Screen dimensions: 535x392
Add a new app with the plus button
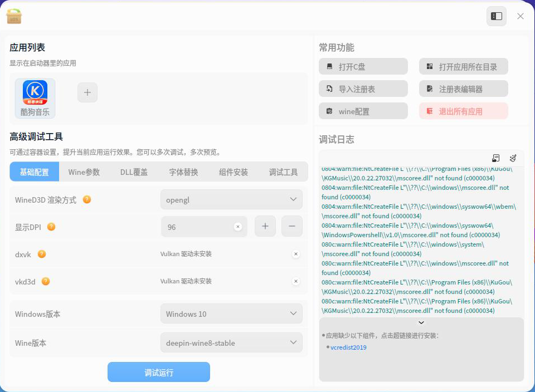point(87,92)
